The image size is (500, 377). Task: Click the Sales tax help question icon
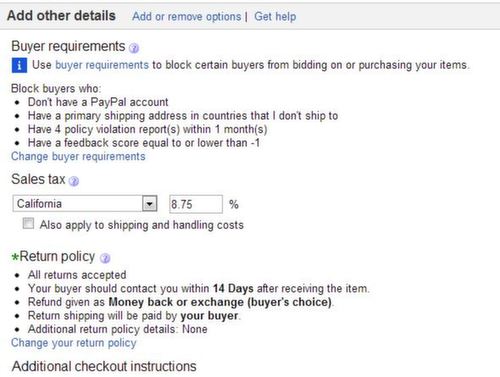74,181
